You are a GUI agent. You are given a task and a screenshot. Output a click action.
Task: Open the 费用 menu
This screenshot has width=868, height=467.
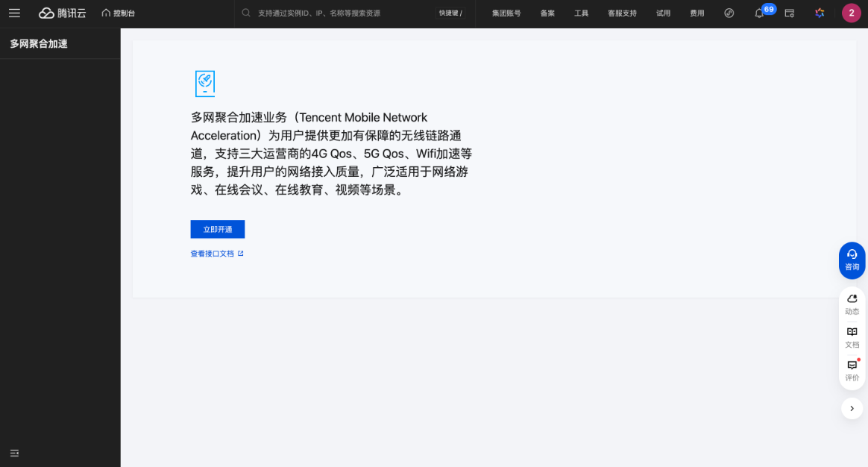(697, 13)
